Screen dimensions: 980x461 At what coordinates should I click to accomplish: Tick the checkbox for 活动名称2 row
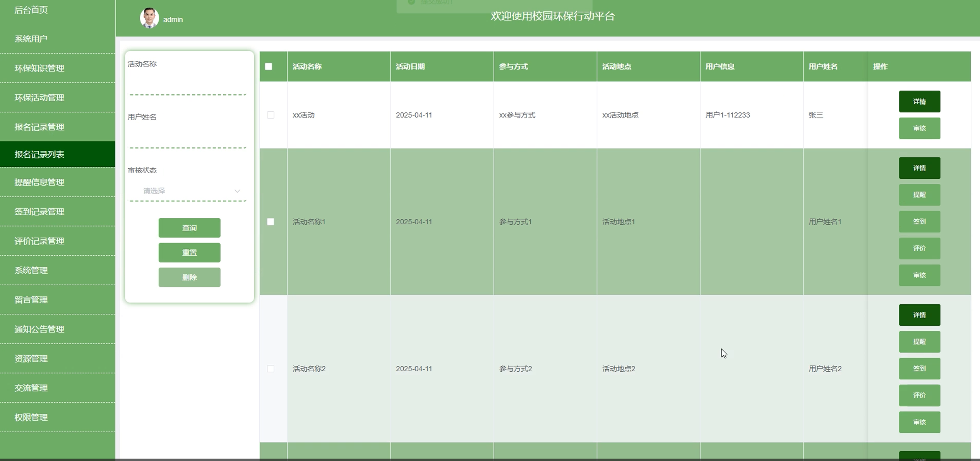point(271,369)
